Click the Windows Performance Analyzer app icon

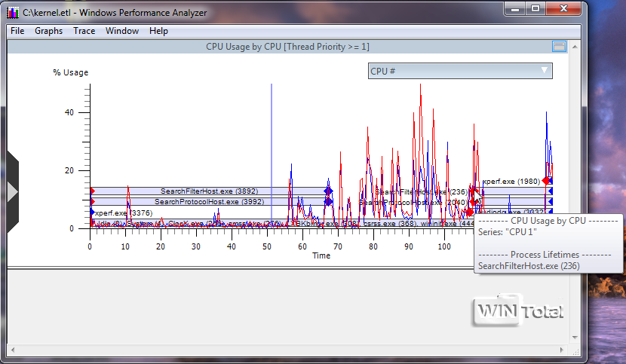click(13, 12)
